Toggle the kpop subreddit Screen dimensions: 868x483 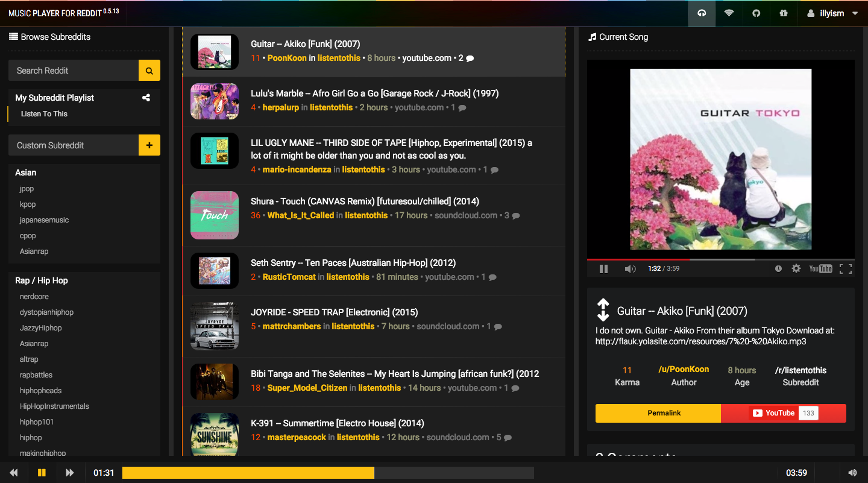[x=28, y=204]
